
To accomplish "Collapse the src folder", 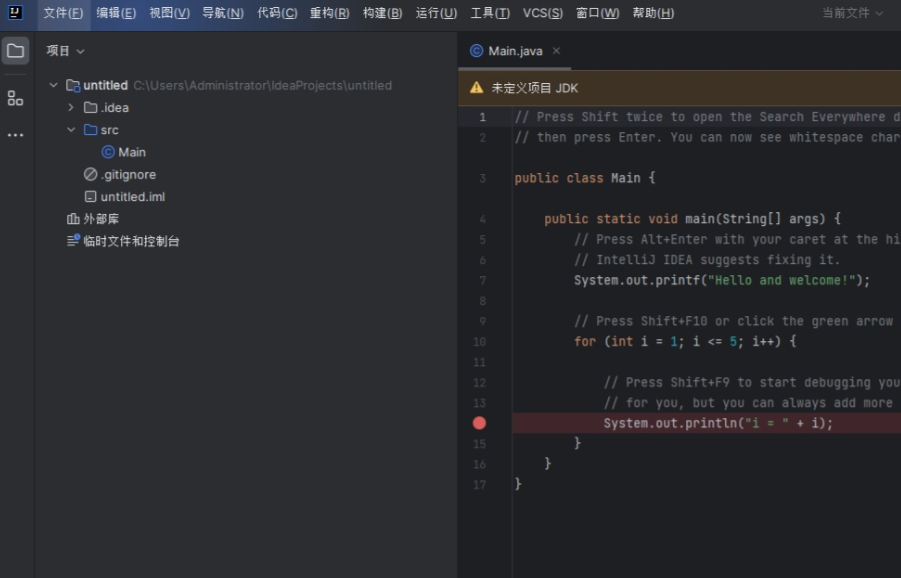I will coord(71,130).
